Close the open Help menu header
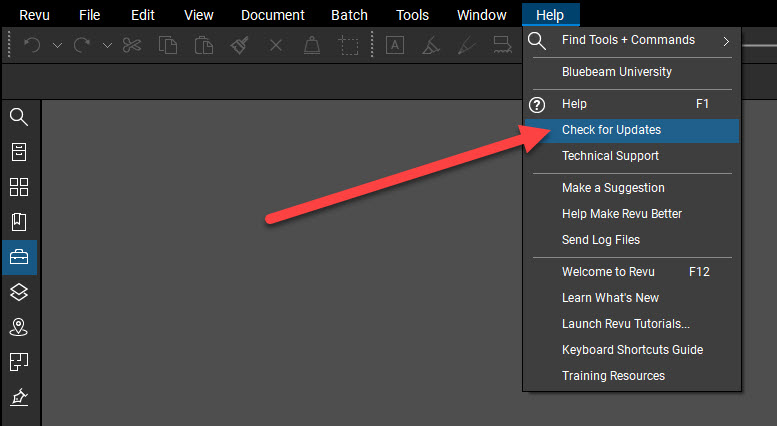The image size is (777, 426). pyautogui.click(x=550, y=15)
